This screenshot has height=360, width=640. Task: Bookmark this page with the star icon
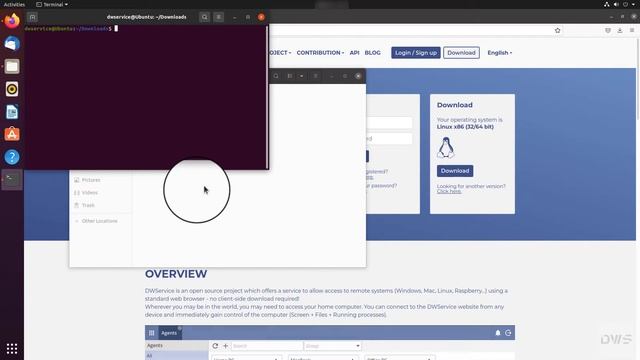pos(558,30)
